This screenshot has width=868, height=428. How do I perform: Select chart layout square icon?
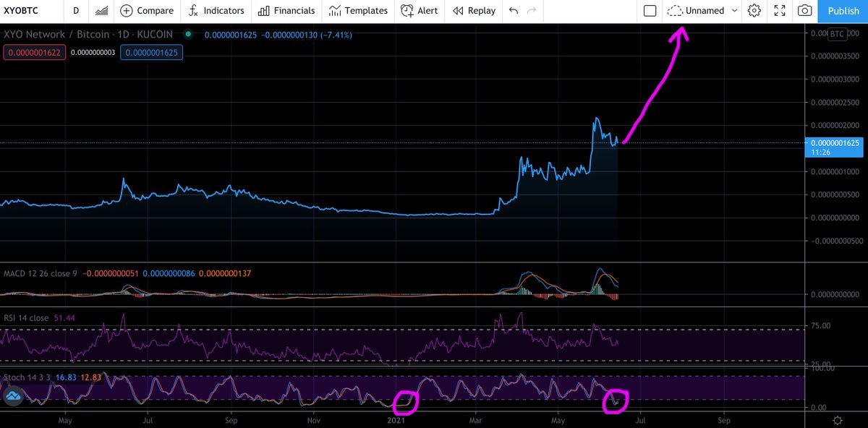(x=650, y=11)
